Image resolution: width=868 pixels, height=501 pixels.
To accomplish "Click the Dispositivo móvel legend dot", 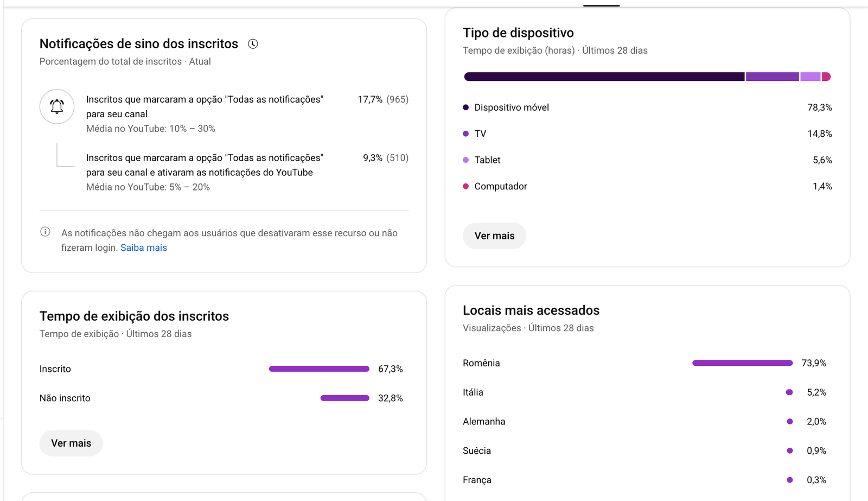I will click(465, 107).
